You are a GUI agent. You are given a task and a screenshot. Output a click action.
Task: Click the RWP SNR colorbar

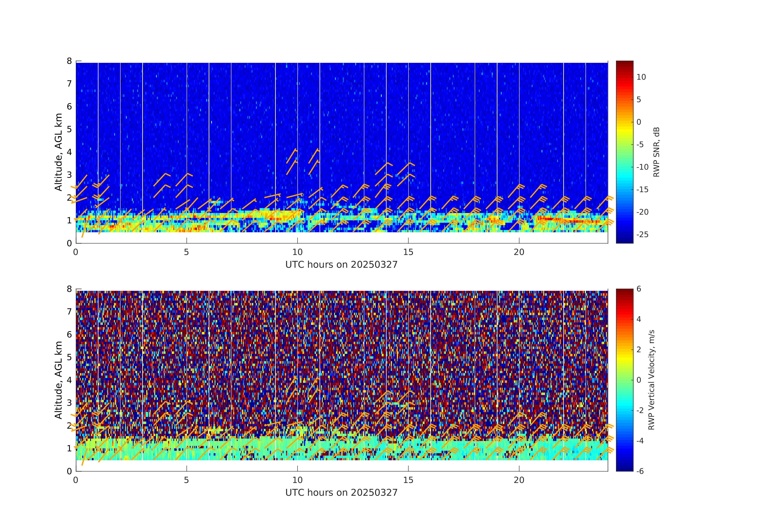pyautogui.click(x=624, y=152)
